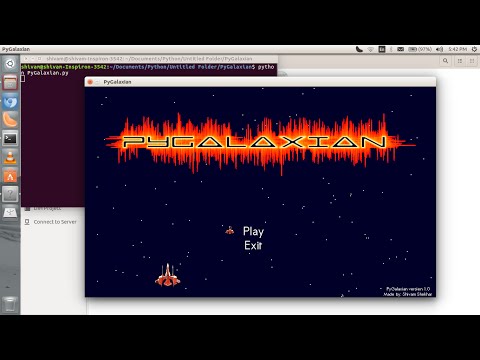
Task: Click the terminal window title bar text
Action: [149, 59]
